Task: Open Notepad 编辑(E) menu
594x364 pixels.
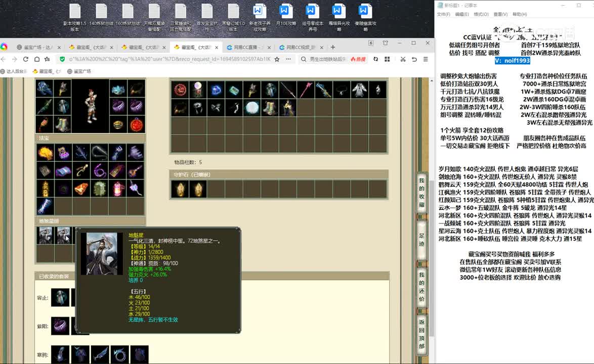Action: click(462, 14)
